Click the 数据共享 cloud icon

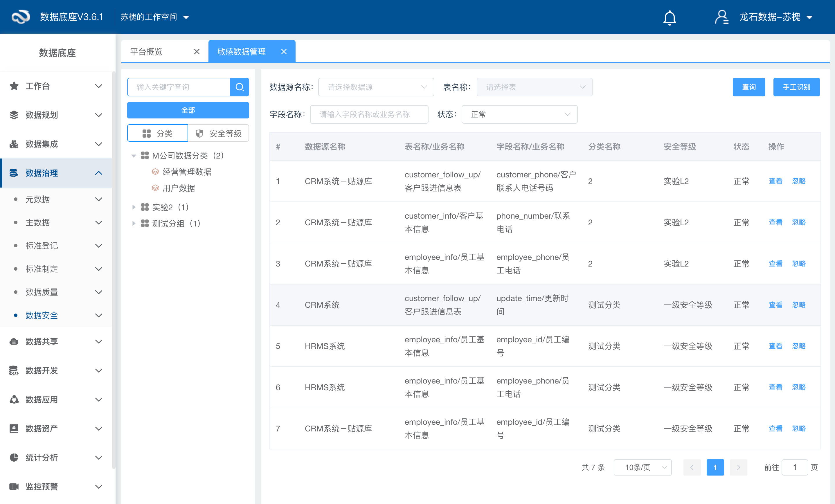pos(14,341)
